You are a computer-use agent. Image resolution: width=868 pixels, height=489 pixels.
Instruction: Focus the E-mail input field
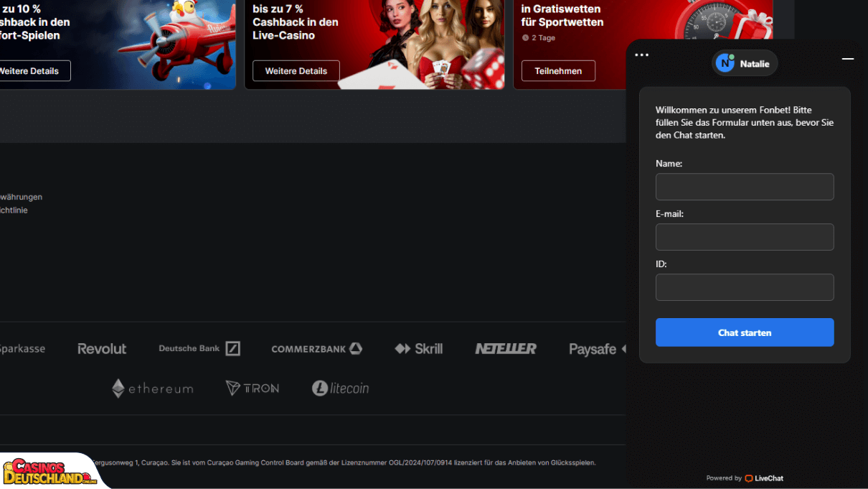point(745,237)
